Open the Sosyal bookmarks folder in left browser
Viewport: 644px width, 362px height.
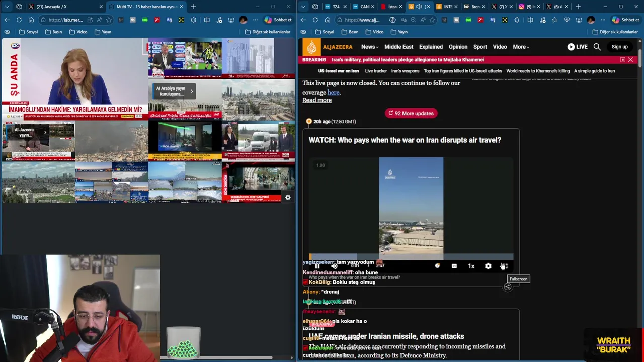[28, 32]
